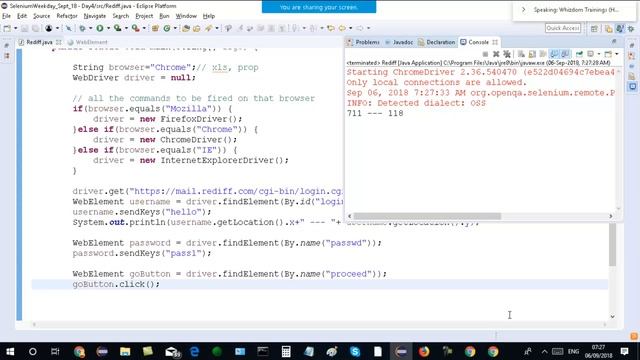This screenshot has width=640, height=360.
Task: Toggle Scroll Lock in Console toolbar
Action: click(532, 54)
